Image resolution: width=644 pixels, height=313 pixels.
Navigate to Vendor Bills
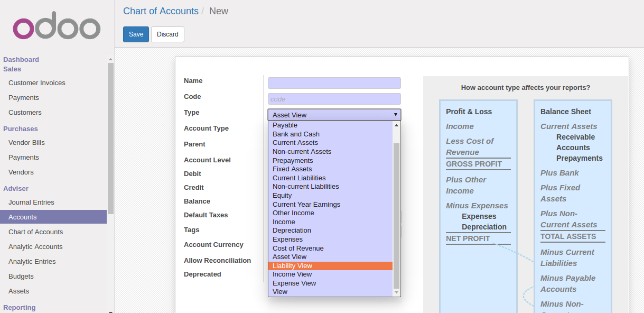tap(26, 143)
